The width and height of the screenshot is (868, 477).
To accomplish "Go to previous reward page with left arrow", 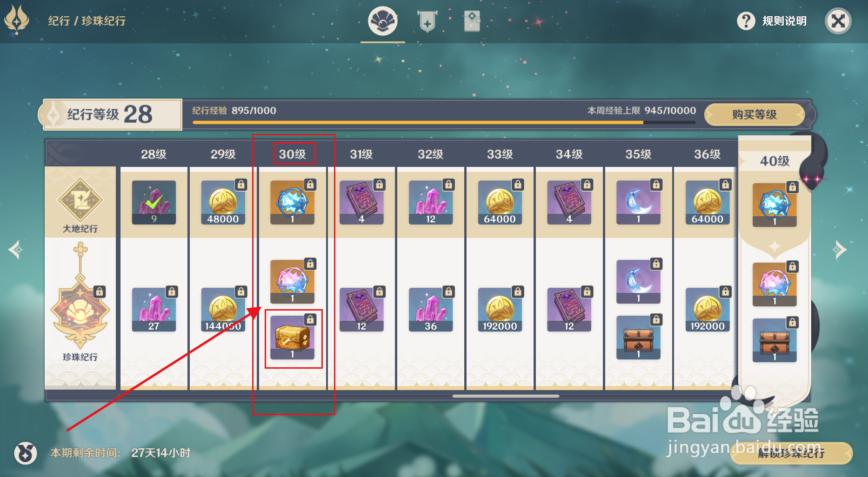I will pyautogui.click(x=15, y=250).
